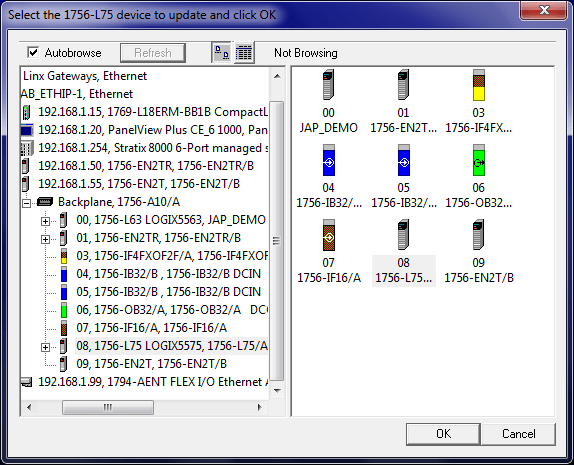Select 192.168.1.55 1756-EN2T row
The width and height of the screenshot is (574, 465).
coord(139,183)
